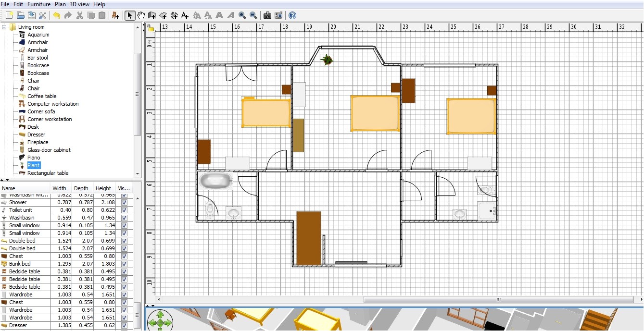The width and height of the screenshot is (644, 331).
Task: Toggle visibility checkbox for Bunk bed
Action: pyautogui.click(x=125, y=264)
